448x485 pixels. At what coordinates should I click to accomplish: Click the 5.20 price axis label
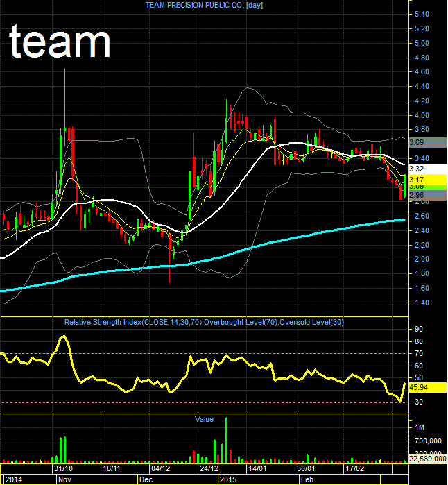coord(422,28)
